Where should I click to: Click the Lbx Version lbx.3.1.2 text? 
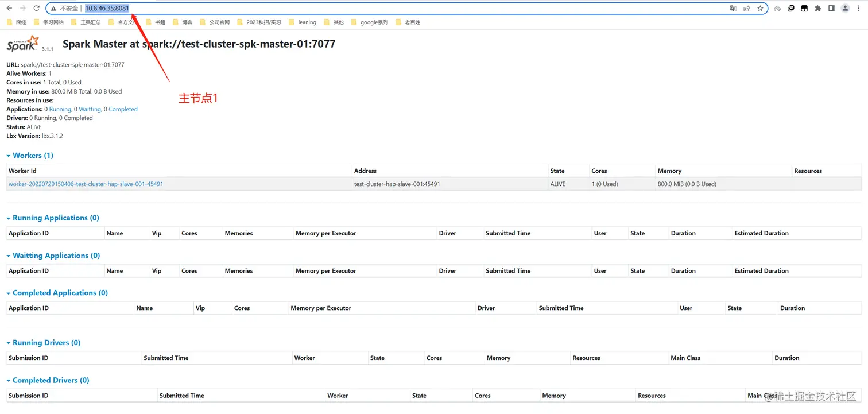tap(34, 136)
